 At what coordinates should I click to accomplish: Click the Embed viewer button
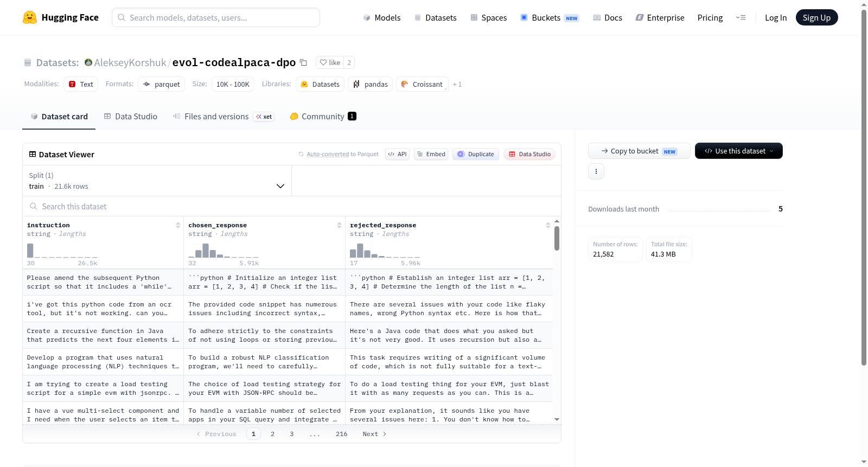pos(430,154)
